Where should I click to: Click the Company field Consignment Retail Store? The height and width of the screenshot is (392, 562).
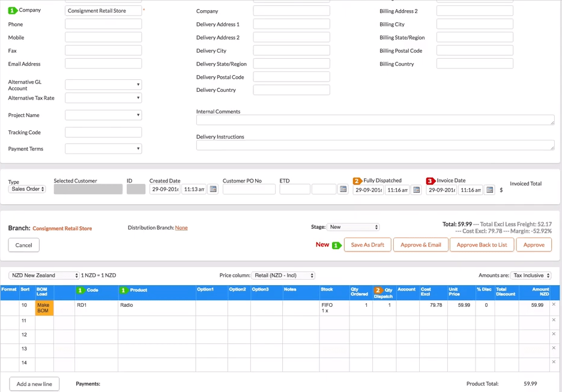[x=103, y=11]
